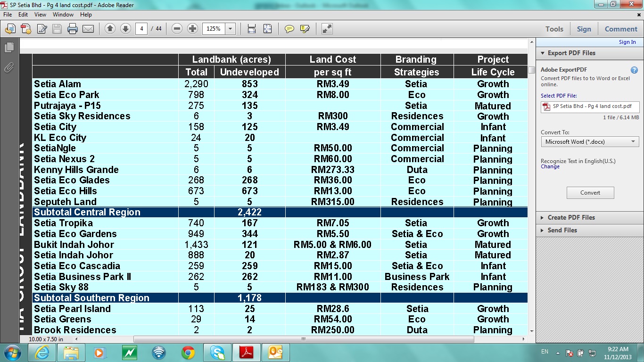Switch to read mode view icon
This screenshot has height=362, width=644.
[x=327, y=29]
